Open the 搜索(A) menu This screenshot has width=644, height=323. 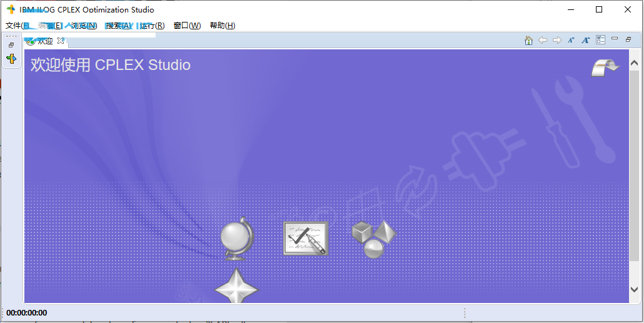(x=118, y=26)
